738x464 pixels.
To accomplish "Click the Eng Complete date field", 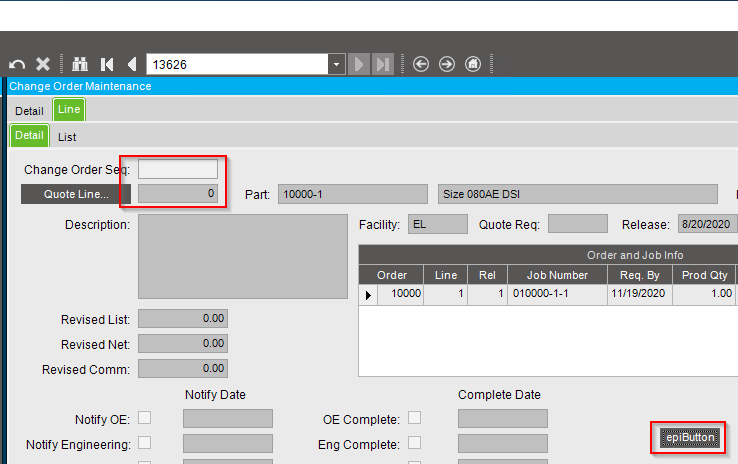I will click(x=503, y=443).
